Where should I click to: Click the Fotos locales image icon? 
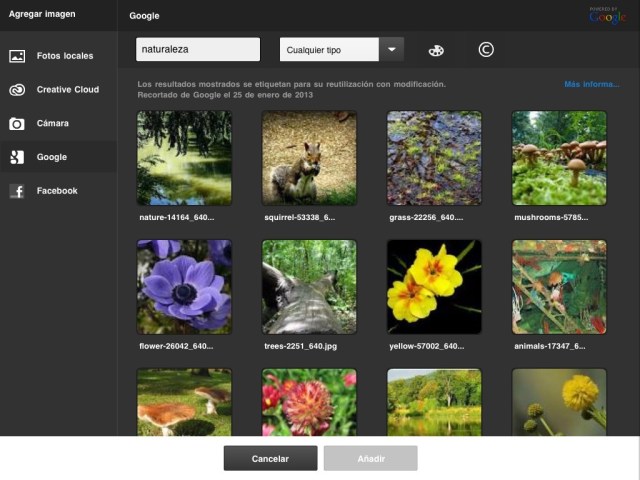click(x=17, y=56)
